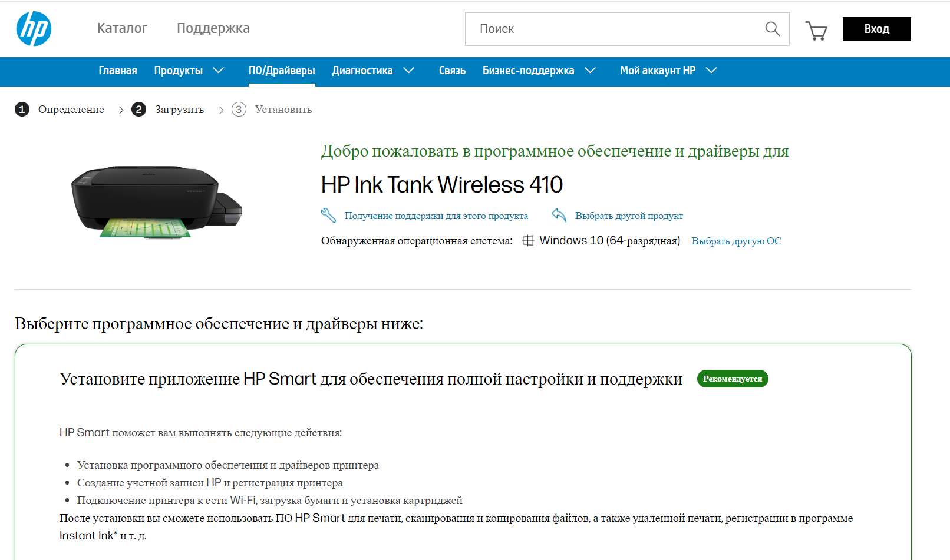The image size is (950, 560).
Task: Expand the Продукты dropdown chevron
Action: (x=219, y=71)
